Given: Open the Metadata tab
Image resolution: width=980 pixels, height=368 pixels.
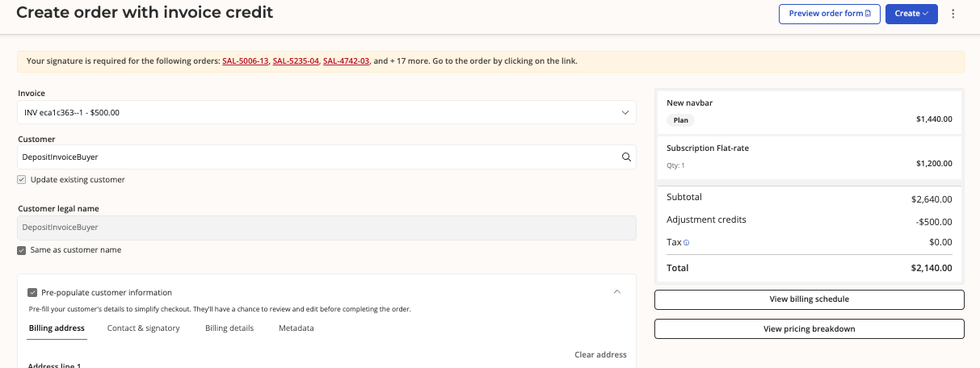Looking at the screenshot, I should (x=297, y=328).
